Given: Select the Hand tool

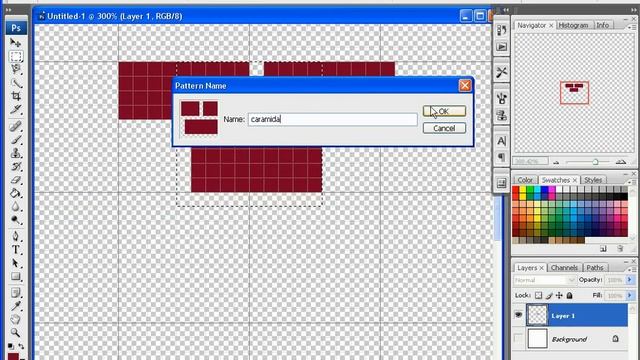Looking at the screenshot, I should (16, 319).
